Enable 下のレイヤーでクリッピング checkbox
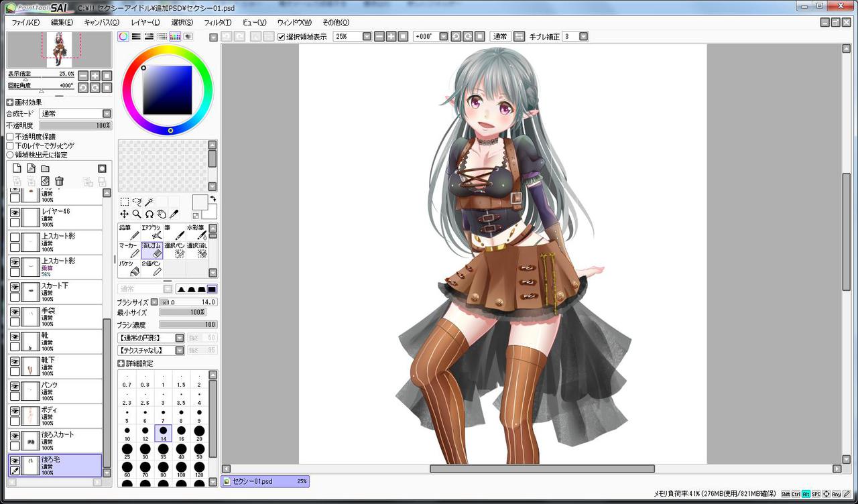 (10, 145)
